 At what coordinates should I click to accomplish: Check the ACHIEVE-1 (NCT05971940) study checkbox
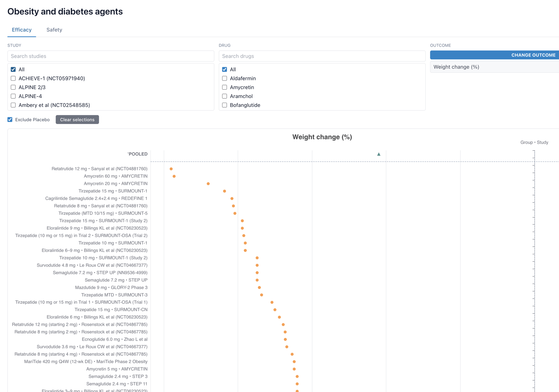click(x=13, y=78)
